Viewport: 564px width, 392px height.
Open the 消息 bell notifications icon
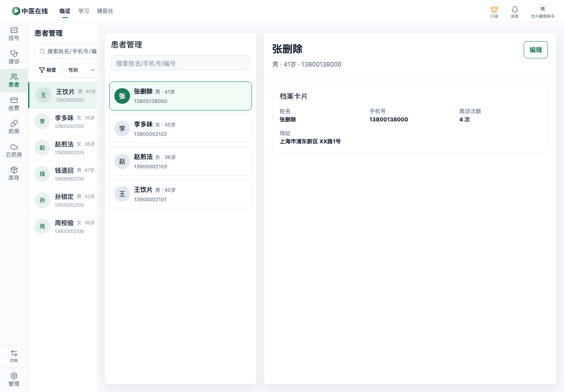515,9
